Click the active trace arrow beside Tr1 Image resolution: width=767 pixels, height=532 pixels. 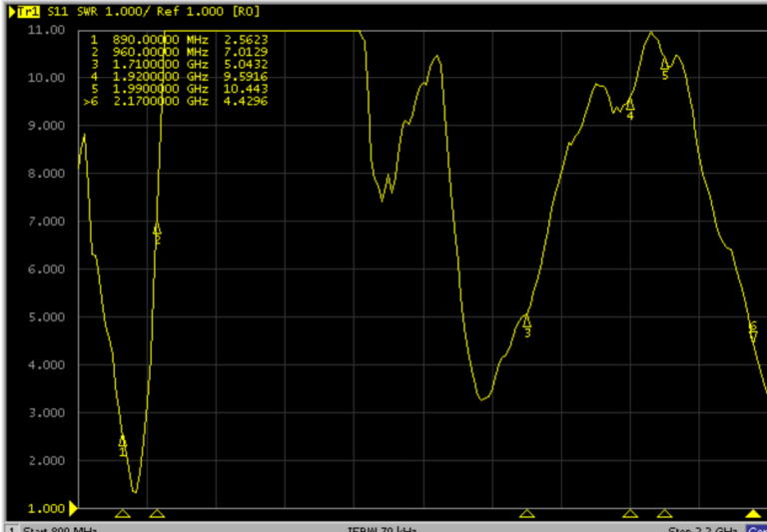click(12, 12)
